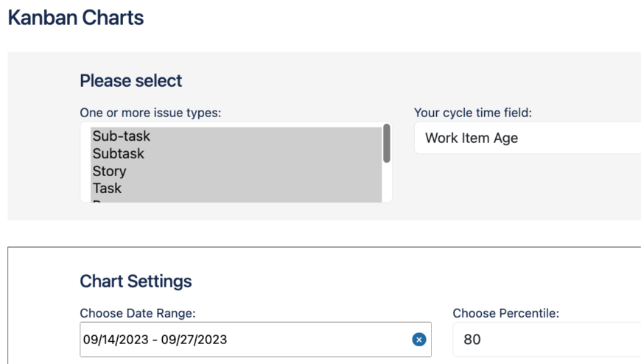Select Sub-task in the issue types list
641x364 pixels.
click(122, 136)
